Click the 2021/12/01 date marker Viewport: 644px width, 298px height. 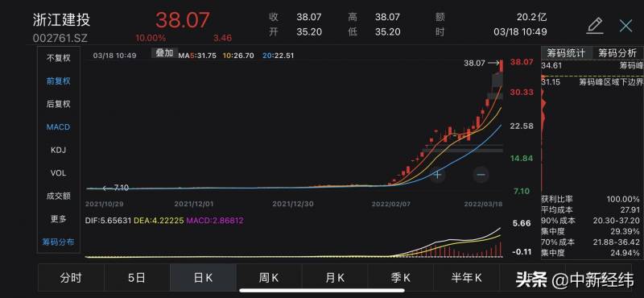[194, 204]
